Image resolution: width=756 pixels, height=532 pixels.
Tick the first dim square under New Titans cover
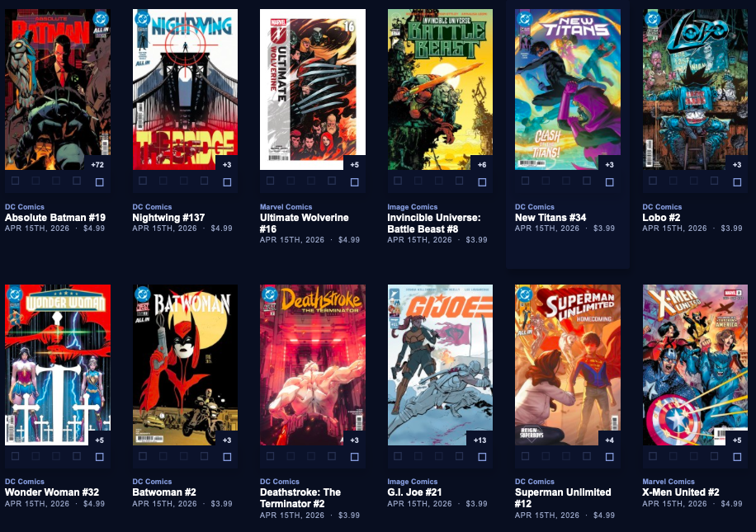525,181
